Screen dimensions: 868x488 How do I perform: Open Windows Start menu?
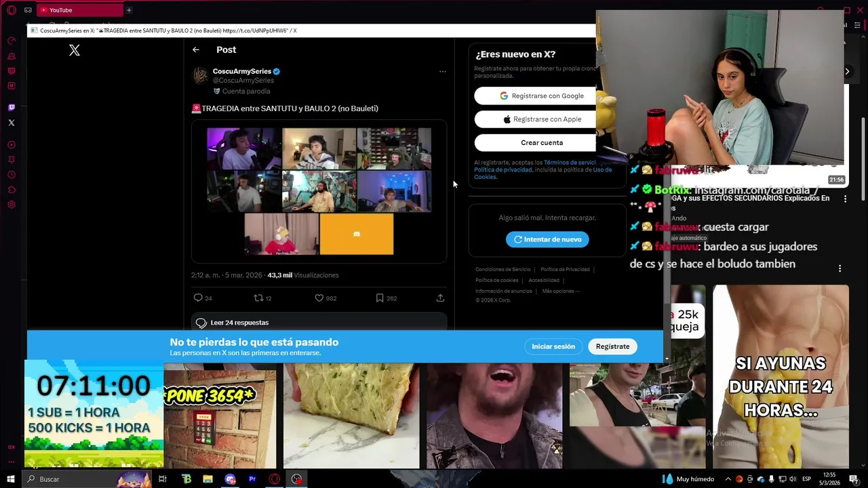point(10,479)
